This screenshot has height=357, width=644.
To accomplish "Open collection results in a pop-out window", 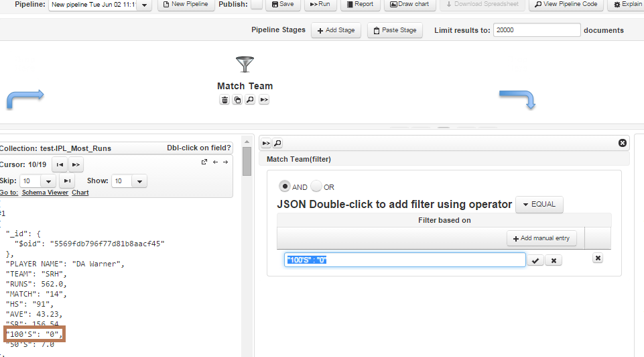I will pyautogui.click(x=204, y=162).
